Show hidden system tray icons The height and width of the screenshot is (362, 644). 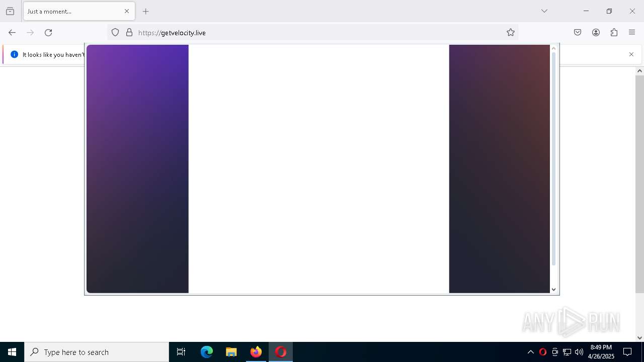click(x=530, y=352)
